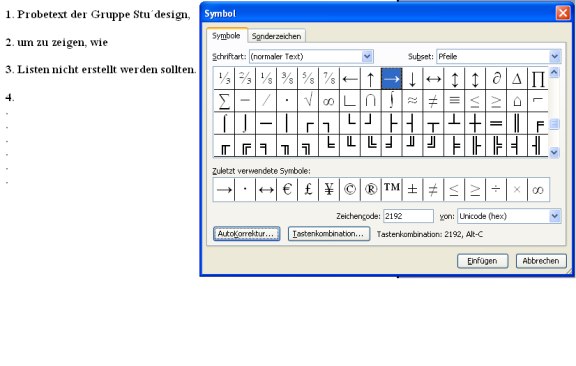Select the greater-or-equal ≥ in recently used row
Screen dimensions: 576x366
(475, 190)
